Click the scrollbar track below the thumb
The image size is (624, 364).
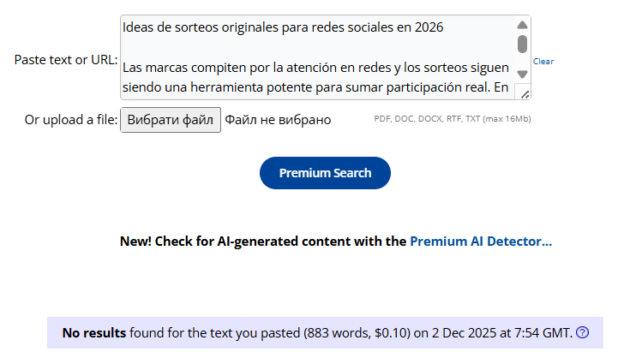(522, 62)
